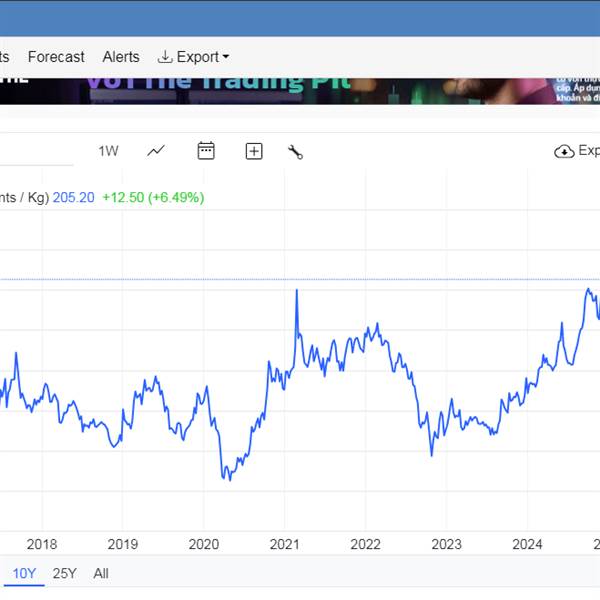Click the 205.20 price value
Image resolution: width=600 pixels, height=600 pixels.
(73, 197)
